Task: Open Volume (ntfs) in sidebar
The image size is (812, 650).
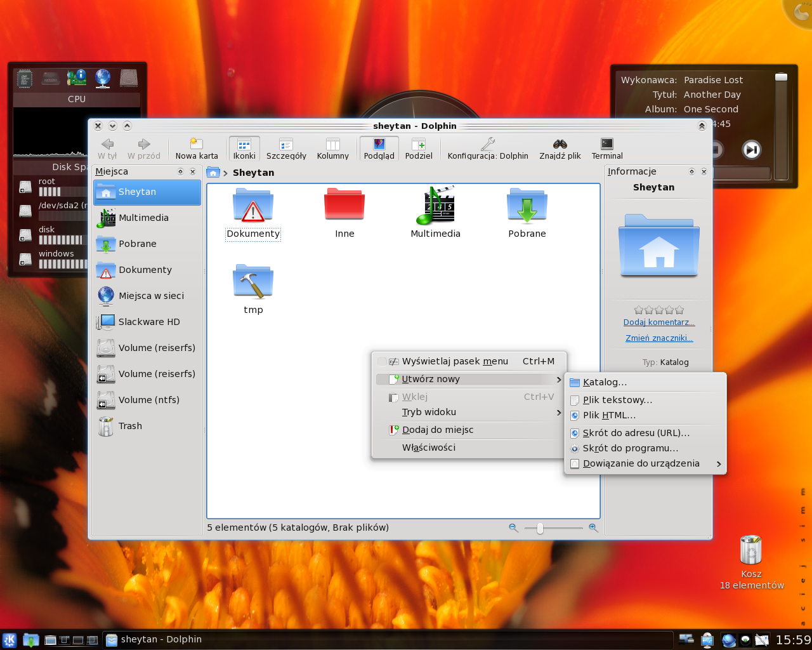Action: click(x=147, y=400)
